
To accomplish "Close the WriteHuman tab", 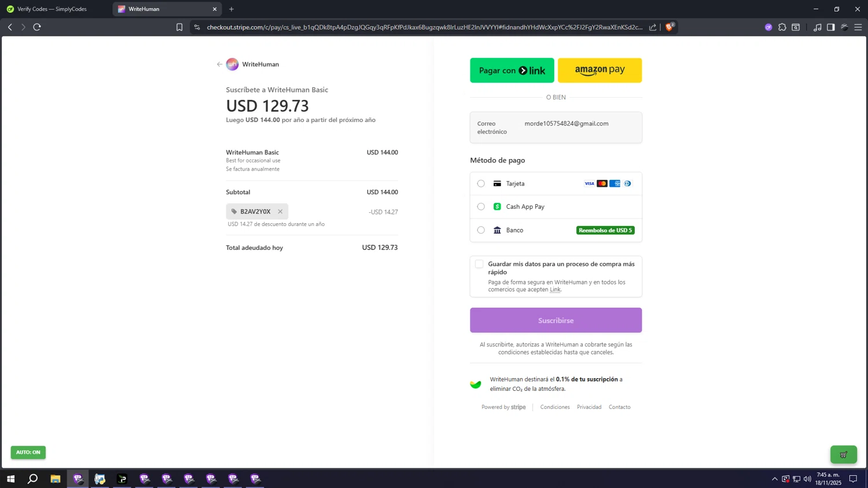I will [215, 9].
